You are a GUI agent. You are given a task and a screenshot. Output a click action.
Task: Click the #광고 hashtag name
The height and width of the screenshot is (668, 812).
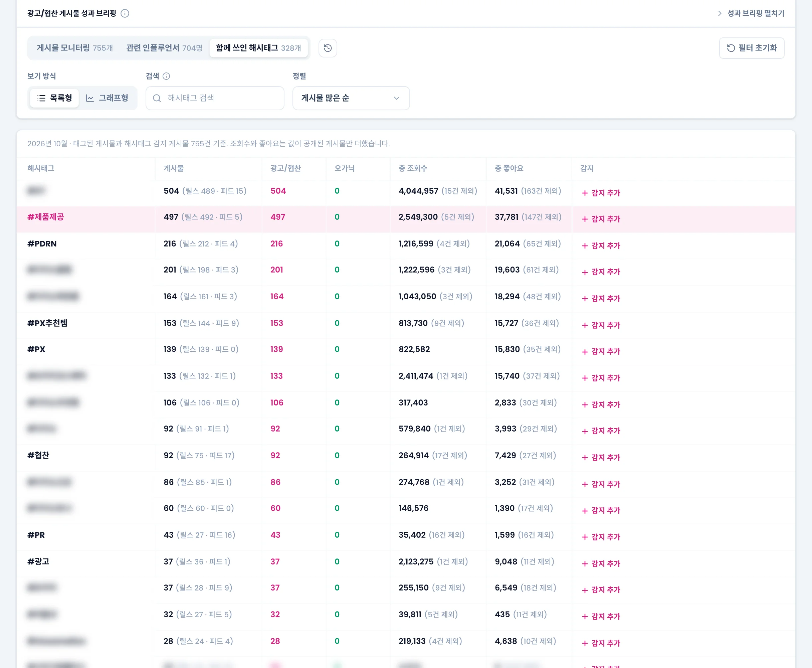pyautogui.click(x=38, y=562)
